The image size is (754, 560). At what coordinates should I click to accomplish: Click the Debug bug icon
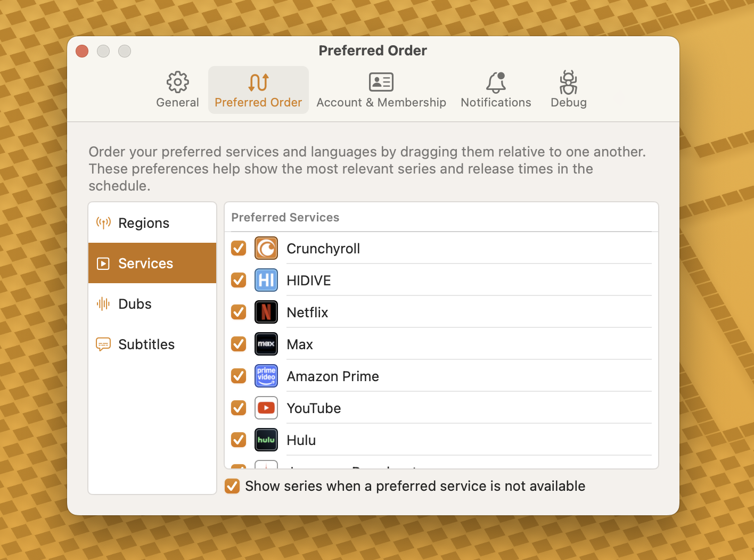[569, 82]
